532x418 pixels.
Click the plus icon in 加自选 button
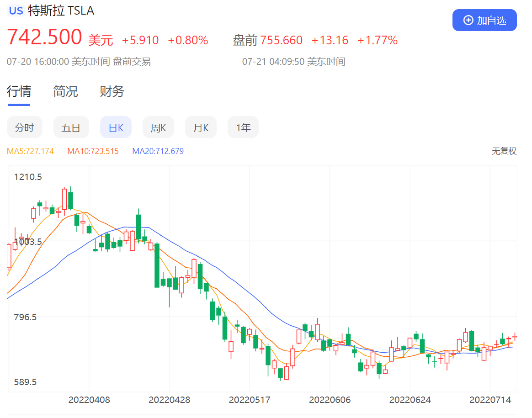468,20
